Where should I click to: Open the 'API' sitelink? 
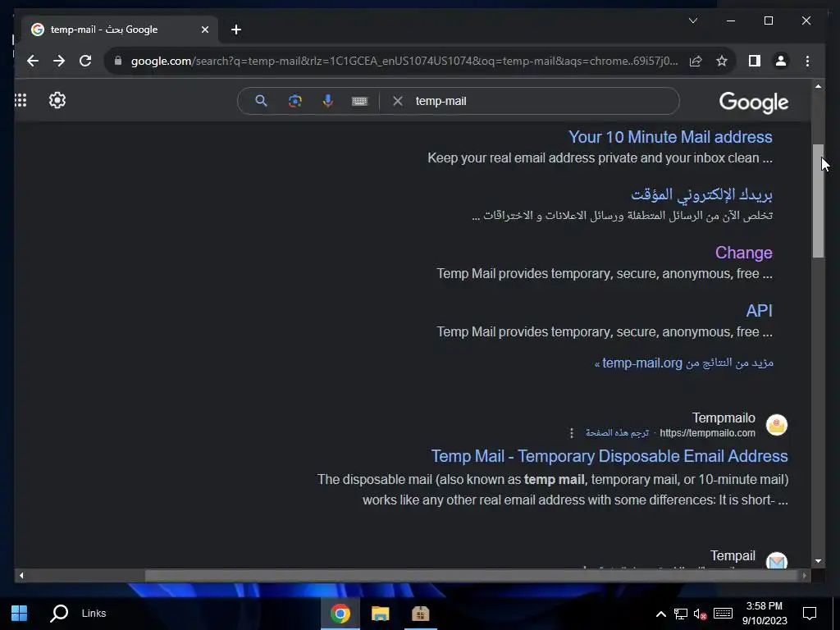759,311
